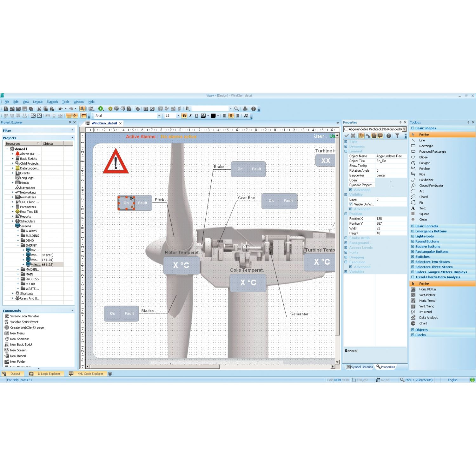Viewport: 476px width, 476px height.
Task: Click the Cut scissors icon
Action: (x=39, y=109)
